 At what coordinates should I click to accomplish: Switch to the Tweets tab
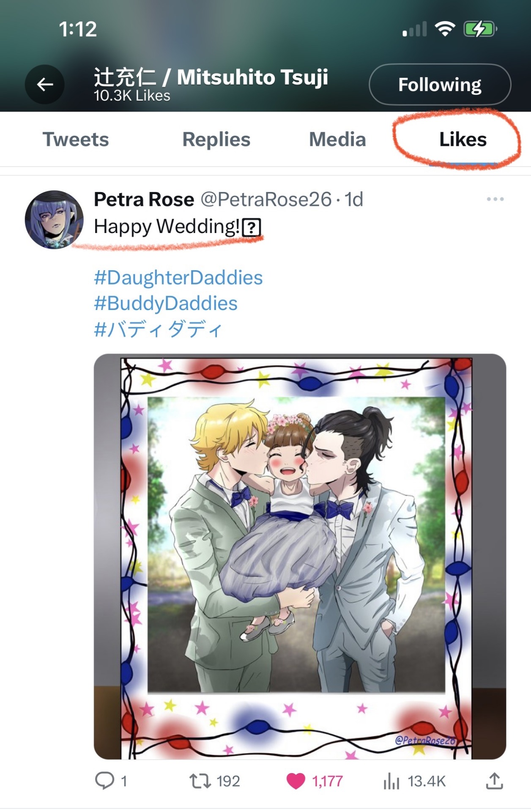click(76, 140)
